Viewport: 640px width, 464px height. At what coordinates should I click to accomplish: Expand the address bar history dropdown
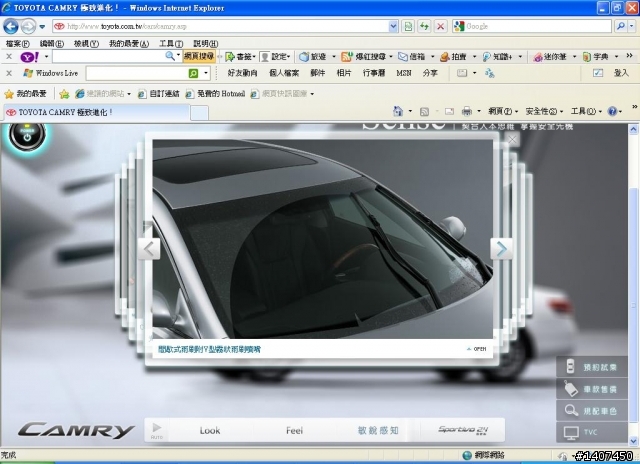click(x=393, y=27)
